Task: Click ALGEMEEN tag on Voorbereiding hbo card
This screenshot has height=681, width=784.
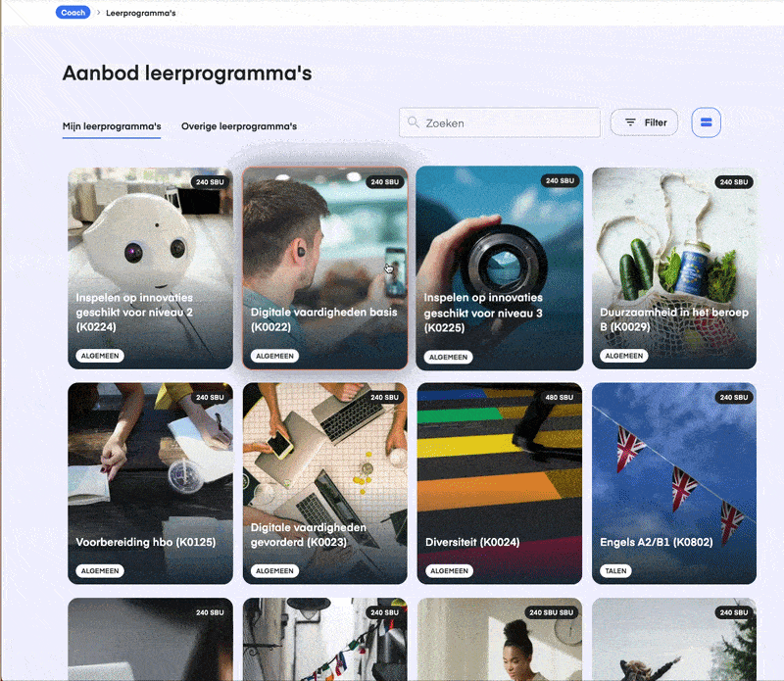Action: [100, 571]
